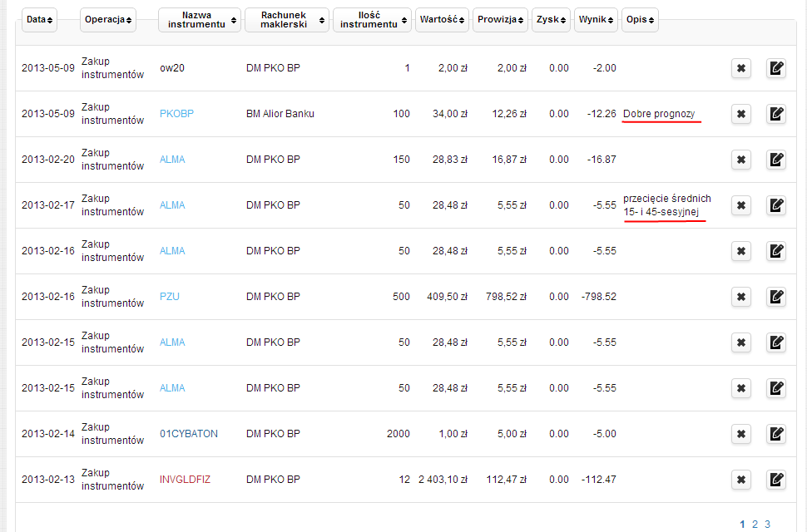Image resolution: width=807 pixels, height=532 pixels.
Task: Edit the ALMA 2013-02-16 transaction
Action: (x=775, y=251)
